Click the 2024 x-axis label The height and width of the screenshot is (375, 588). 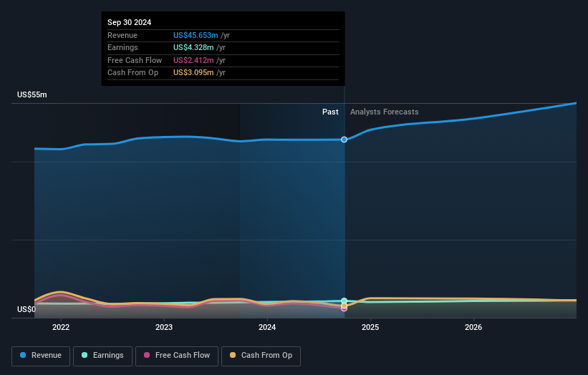[x=267, y=327]
